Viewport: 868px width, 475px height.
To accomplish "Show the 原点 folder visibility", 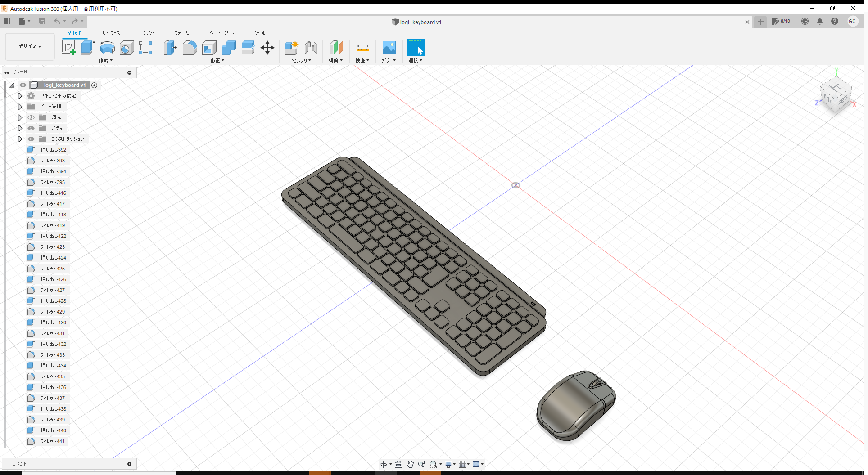I will (x=31, y=117).
